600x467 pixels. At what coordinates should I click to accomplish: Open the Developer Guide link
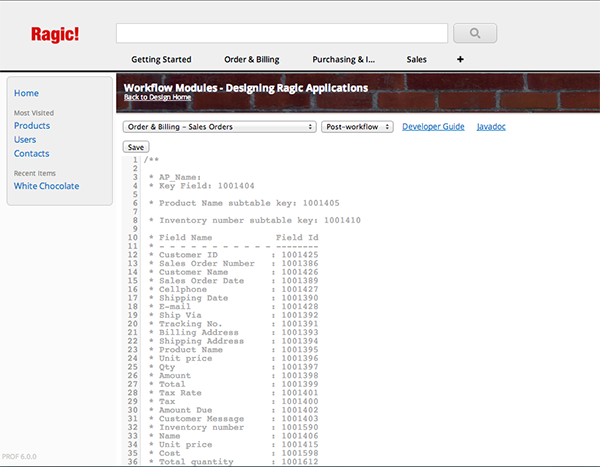pyautogui.click(x=433, y=127)
